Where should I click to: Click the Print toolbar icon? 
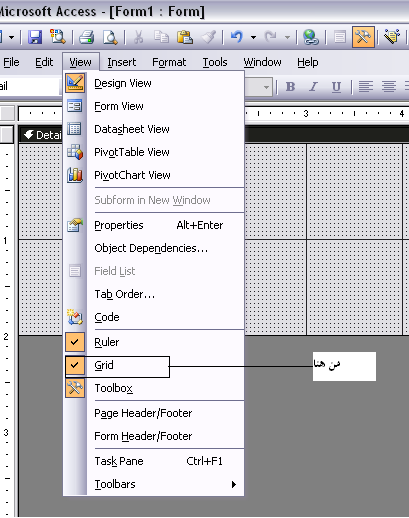[x=86, y=37]
